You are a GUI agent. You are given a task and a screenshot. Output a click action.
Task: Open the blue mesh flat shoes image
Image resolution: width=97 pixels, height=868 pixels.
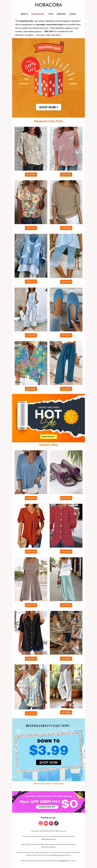(x=66, y=309)
